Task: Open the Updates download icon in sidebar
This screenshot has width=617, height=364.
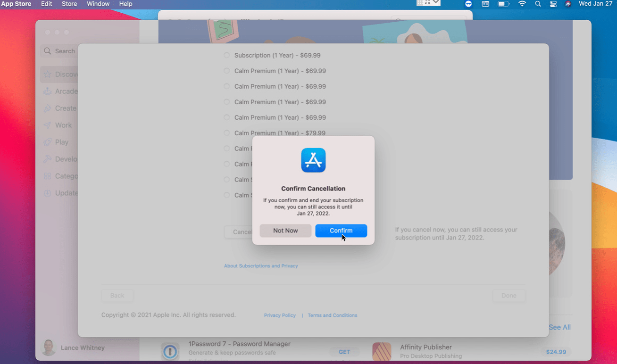Action: click(x=47, y=193)
